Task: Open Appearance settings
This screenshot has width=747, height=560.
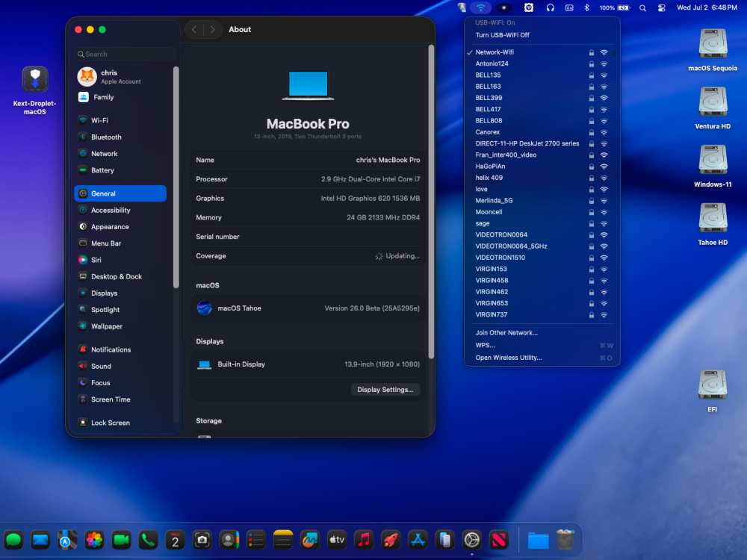Action: 120,227
